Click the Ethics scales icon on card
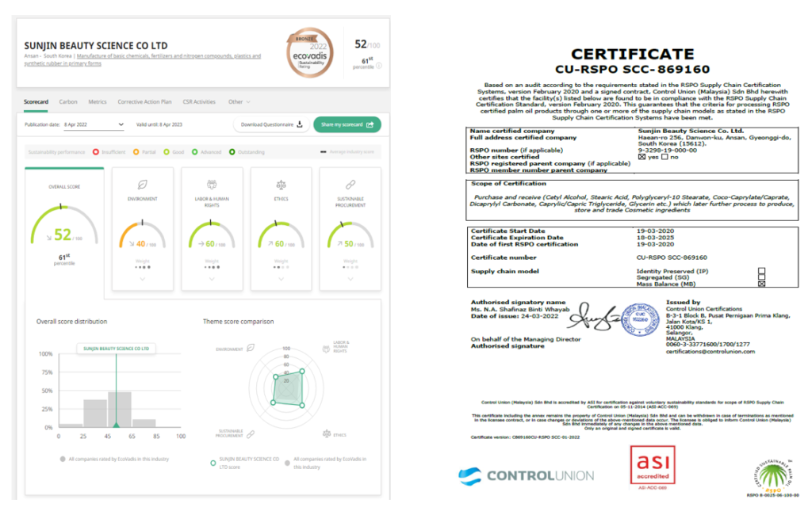 coord(281,184)
